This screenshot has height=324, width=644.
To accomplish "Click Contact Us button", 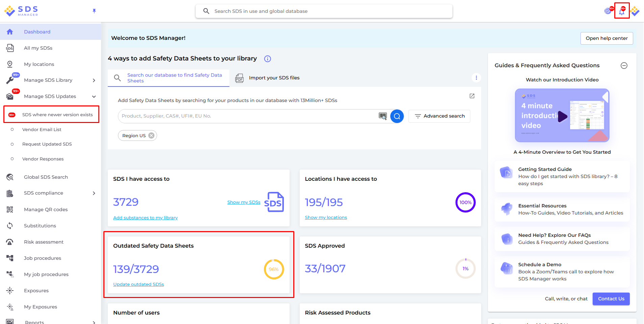I will tap(611, 299).
